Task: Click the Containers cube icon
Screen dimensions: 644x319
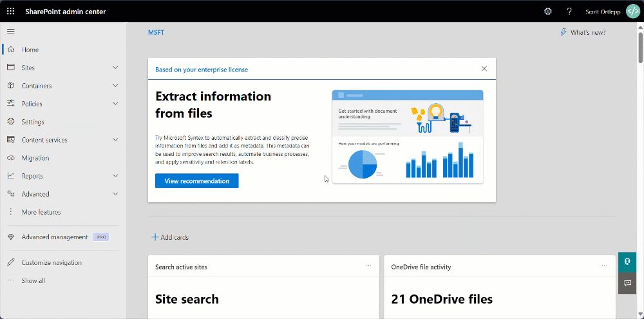Action: pyautogui.click(x=11, y=86)
